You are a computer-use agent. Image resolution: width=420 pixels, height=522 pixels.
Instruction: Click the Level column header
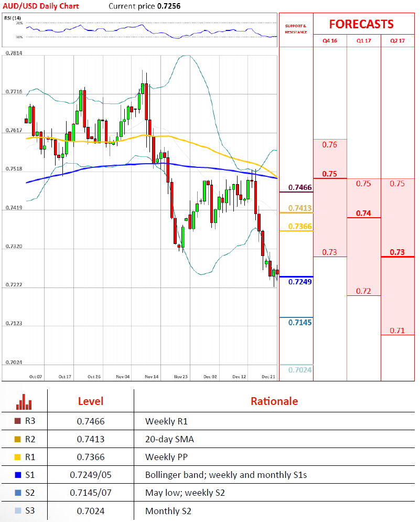[x=91, y=401]
